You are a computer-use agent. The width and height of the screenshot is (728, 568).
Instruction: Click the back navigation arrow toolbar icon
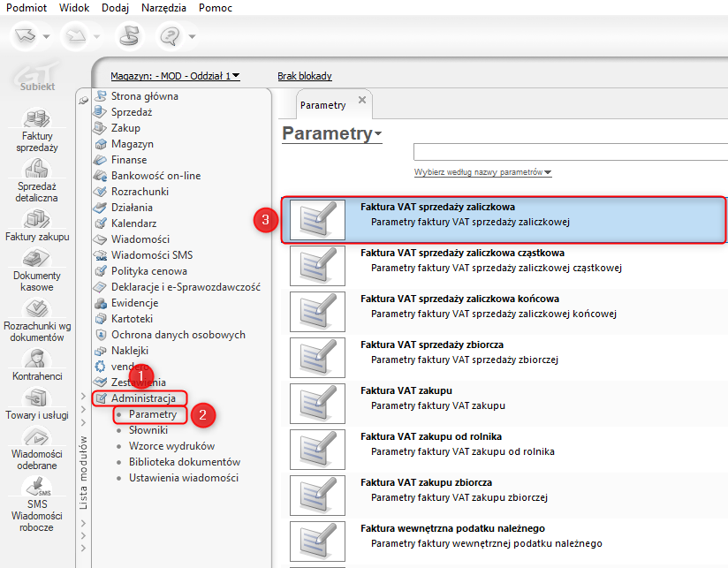coord(25,35)
